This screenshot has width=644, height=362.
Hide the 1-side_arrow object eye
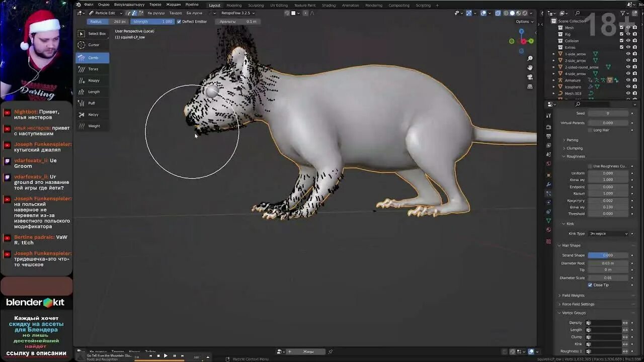pos(628,54)
